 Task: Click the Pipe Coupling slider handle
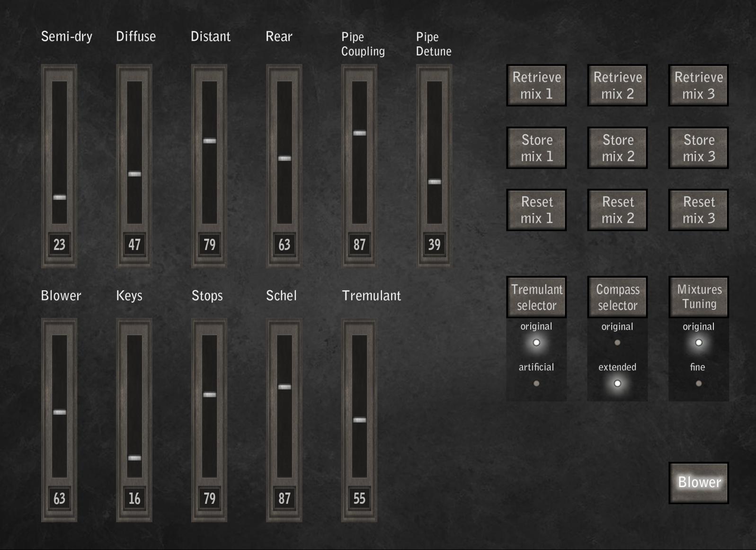pos(359,133)
